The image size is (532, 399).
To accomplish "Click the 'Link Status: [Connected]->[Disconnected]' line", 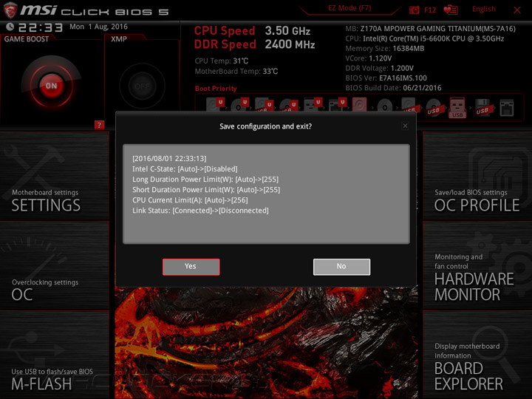I will (200, 211).
